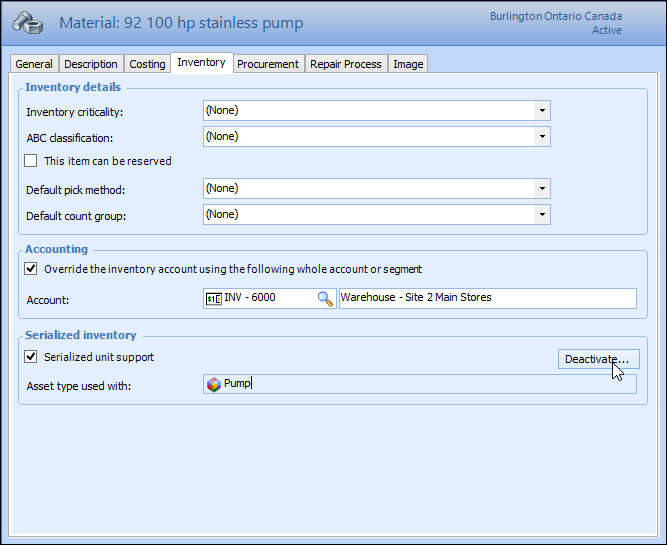Switch to the General tab

(34, 64)
